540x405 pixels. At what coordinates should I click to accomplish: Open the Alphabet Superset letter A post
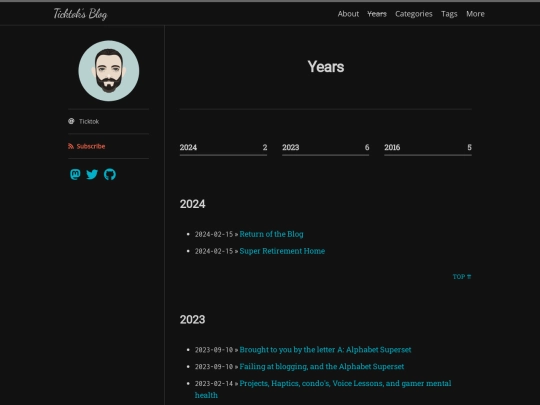[325, 350]
